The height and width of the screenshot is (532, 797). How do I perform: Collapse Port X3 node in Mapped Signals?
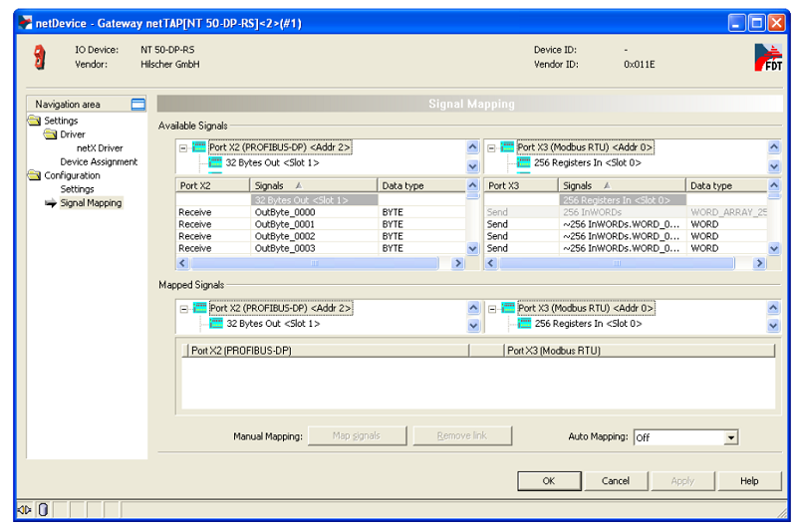(x=492, y=309)
